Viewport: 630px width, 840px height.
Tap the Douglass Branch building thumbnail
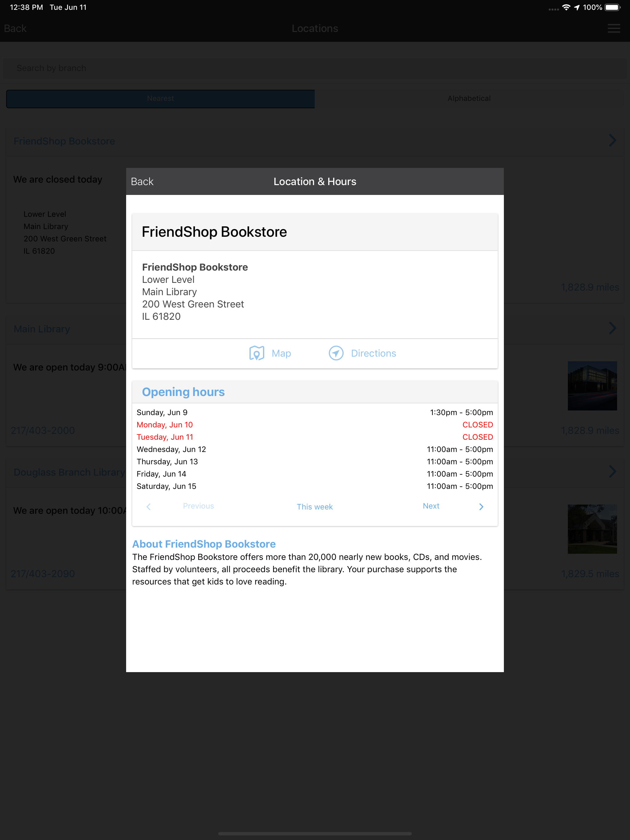(592, 529)
